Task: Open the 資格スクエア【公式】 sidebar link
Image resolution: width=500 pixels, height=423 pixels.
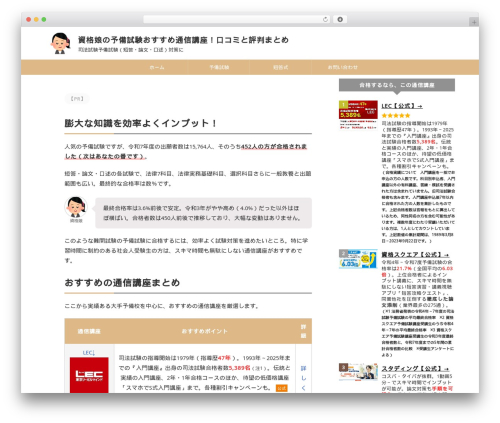Action: [x=415, y=255]
